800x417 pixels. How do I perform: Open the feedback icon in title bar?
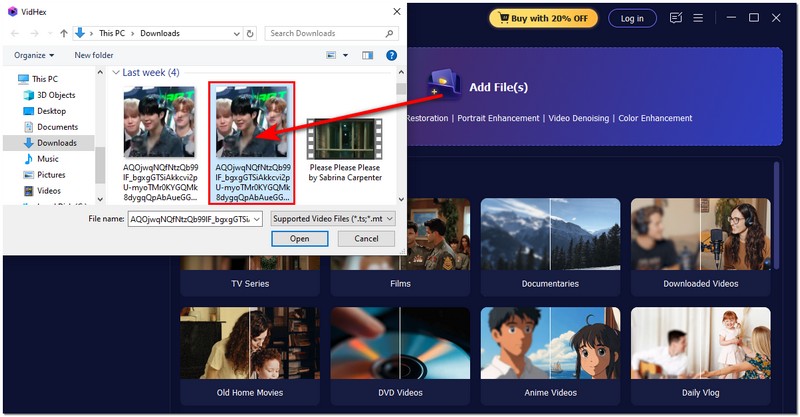[x=676, y=18]
